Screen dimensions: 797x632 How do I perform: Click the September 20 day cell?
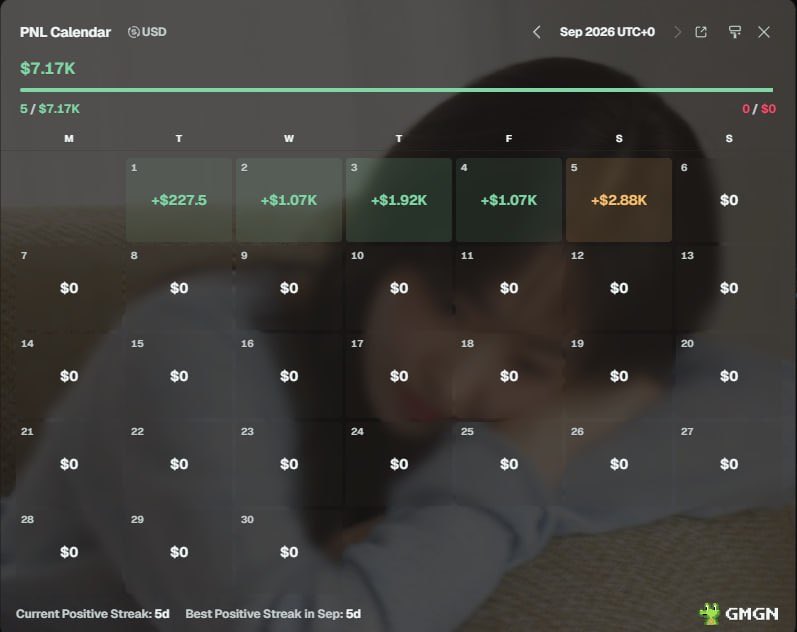[x=729, y=376]
